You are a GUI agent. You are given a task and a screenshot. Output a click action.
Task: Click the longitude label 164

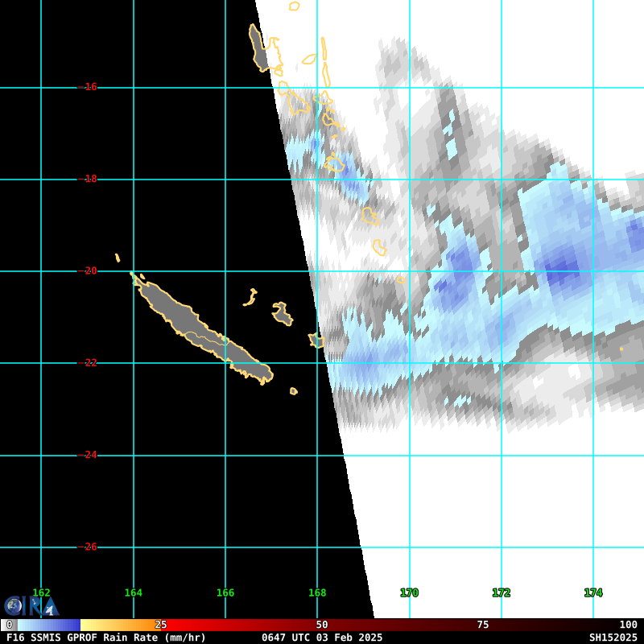pos(133,592)
